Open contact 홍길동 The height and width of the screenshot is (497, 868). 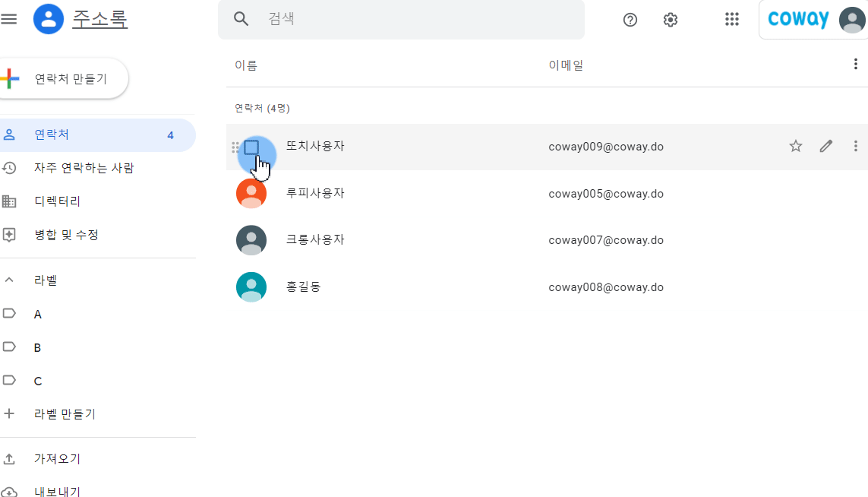click(x=303, y=287)
